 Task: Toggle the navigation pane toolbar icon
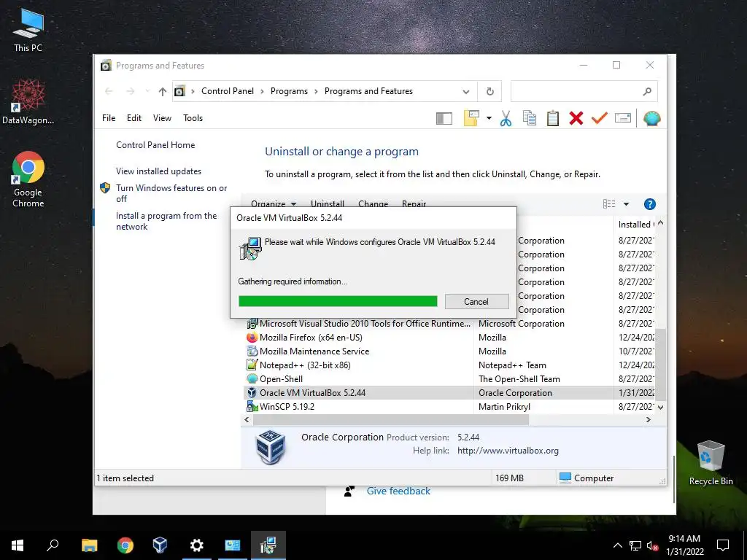pyautogui.click(x=444, y=119)
